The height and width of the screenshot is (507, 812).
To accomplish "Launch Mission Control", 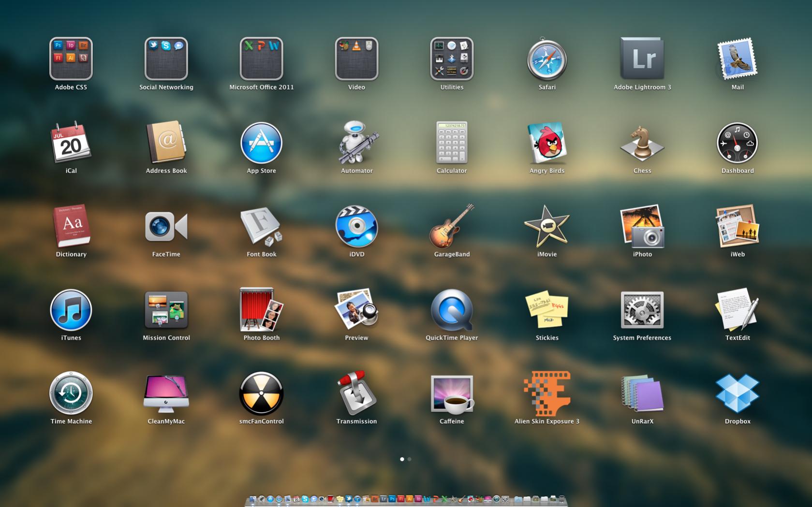I will coord(166,310).
